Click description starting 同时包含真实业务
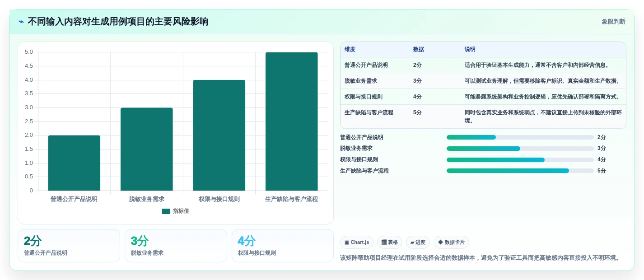The image size is (644, 280). [x=543, y=117]
